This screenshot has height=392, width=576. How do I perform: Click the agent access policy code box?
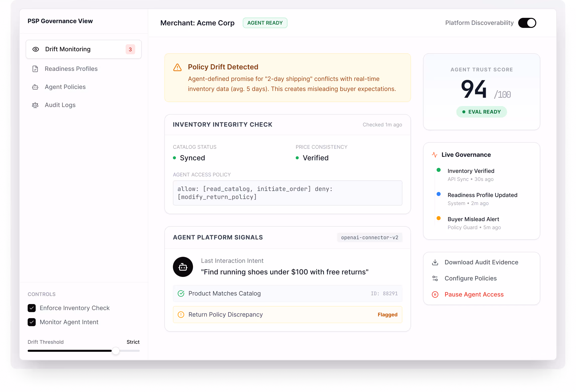287,193
